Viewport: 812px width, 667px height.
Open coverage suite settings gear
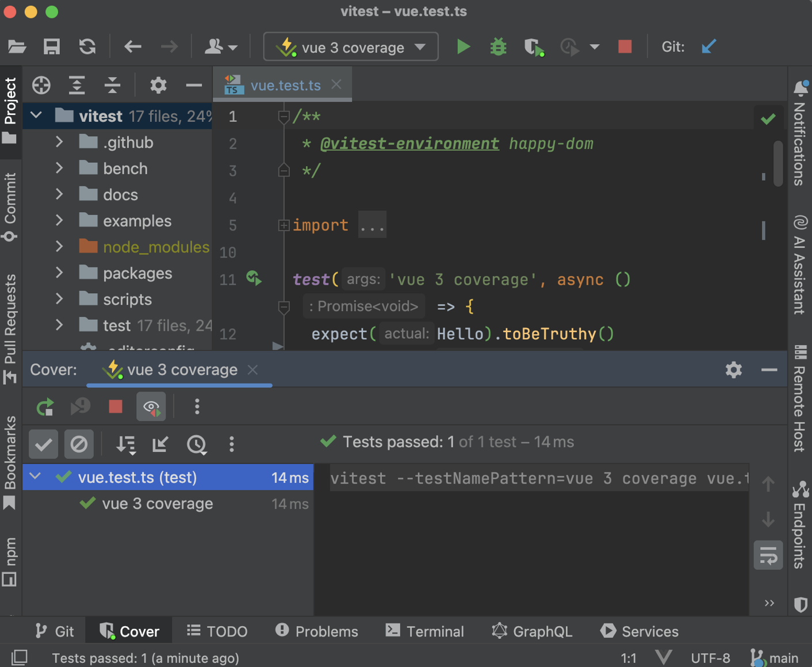pyautogui.click(x=734, y=370)
